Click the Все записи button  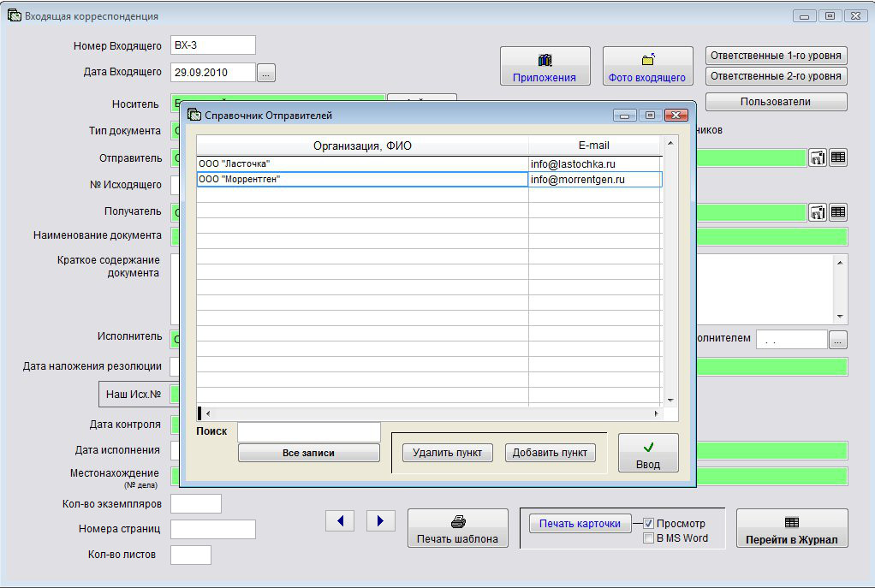[x=308, y=453]
